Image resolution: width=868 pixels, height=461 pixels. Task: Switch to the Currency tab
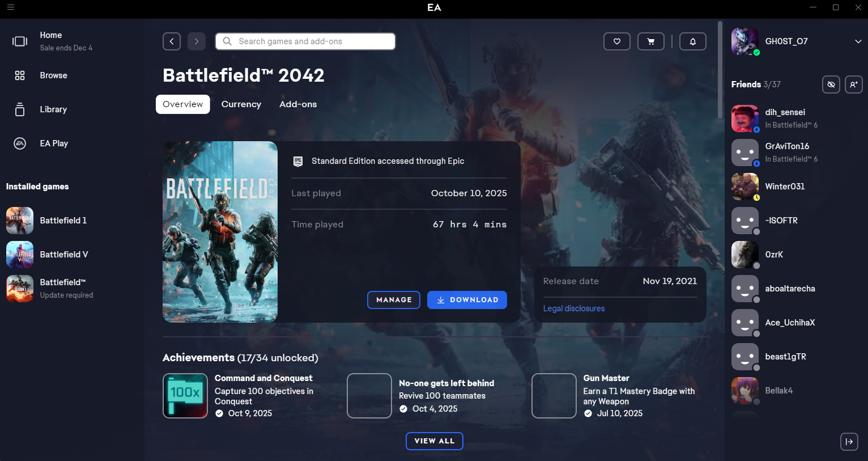[241, 104]
